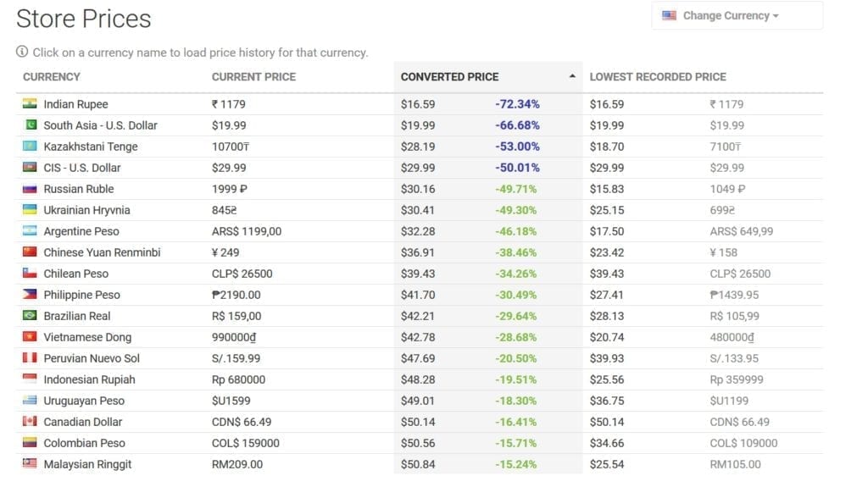This screenshot has height=498, width=868.
Task: Click the Argentine Peso flag icon
Action: click(31, 231)
